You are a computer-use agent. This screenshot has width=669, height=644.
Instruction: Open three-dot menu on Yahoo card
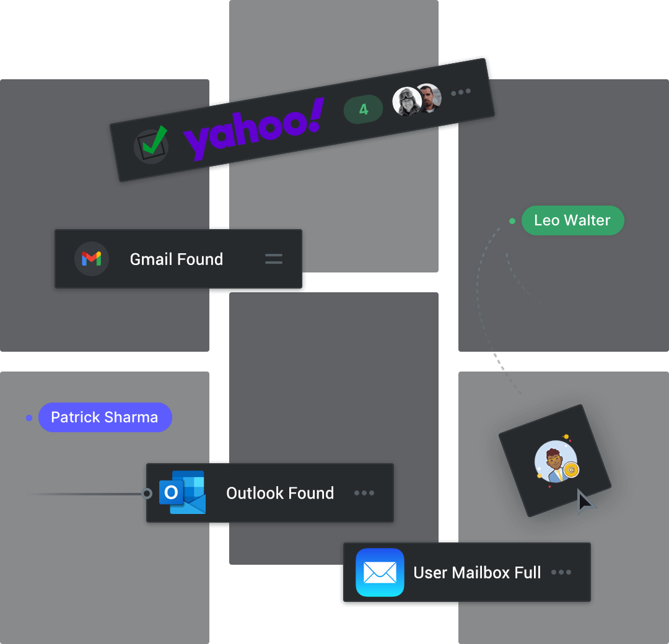[461, 92]
